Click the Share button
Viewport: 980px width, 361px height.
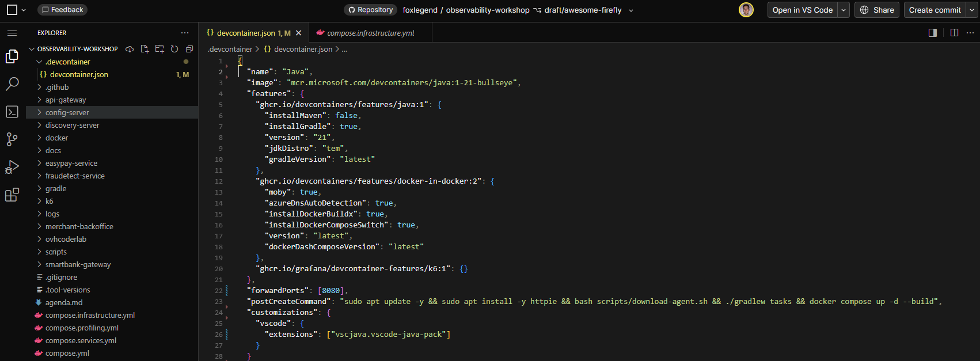(x=877, y=10)
